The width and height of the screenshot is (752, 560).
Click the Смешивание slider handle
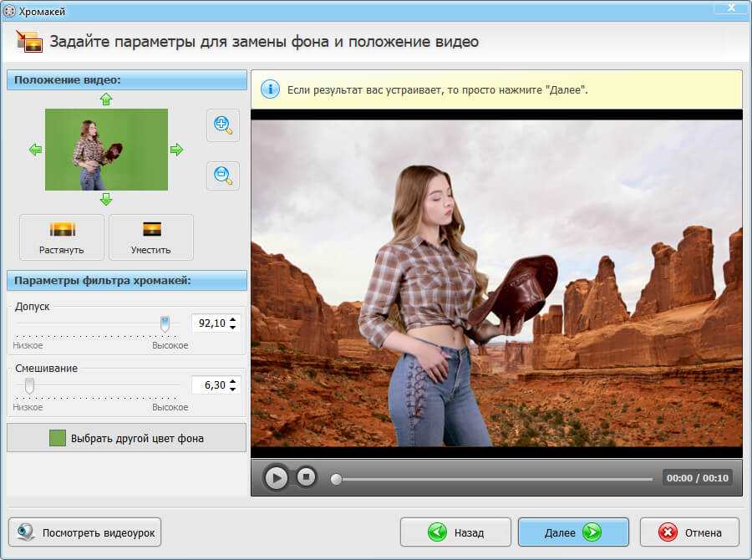(29, 385)
